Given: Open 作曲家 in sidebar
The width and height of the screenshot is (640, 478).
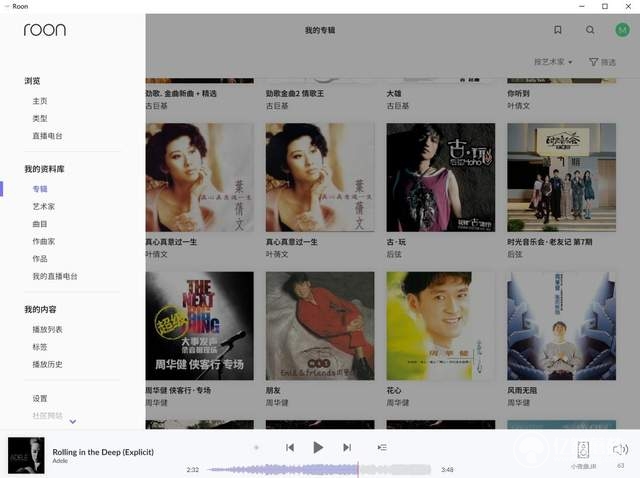Looking at the screenshot, I should pyautogui.click(x=44, y=242).
